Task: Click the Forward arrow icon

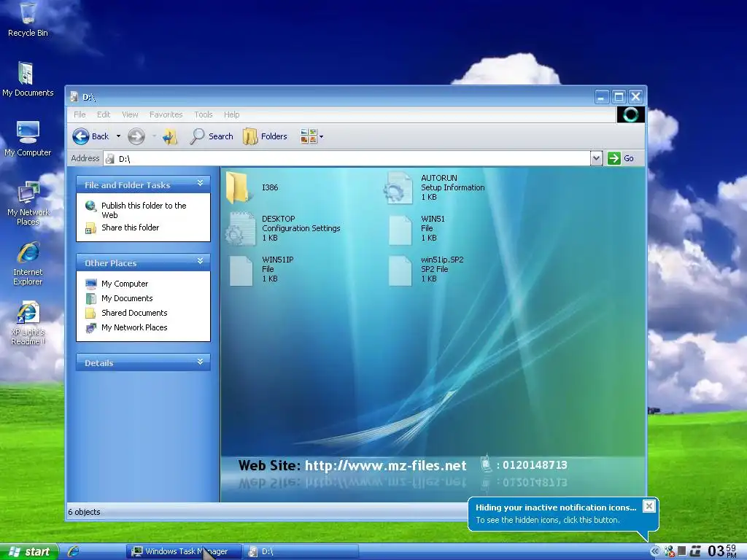Action: [136, 136]
